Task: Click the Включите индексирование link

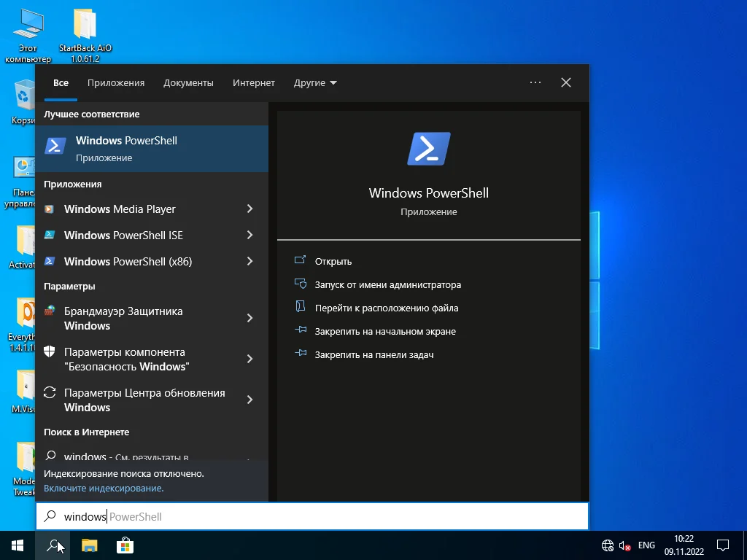Action: pos(104,489)
